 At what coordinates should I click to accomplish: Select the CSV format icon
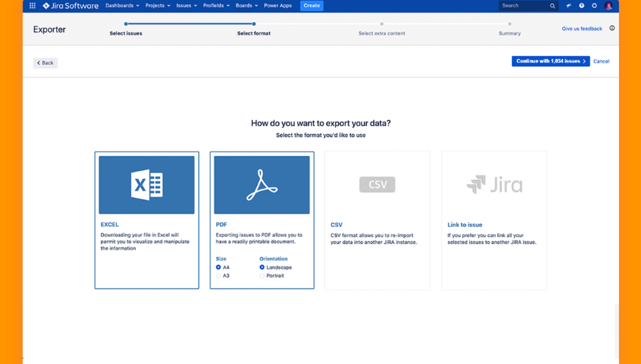click(x=377, y=185)
